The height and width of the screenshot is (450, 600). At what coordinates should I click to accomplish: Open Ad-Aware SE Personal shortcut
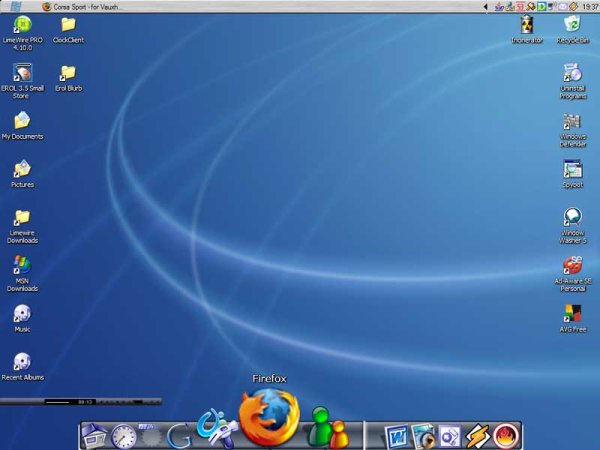click(573, 266)
